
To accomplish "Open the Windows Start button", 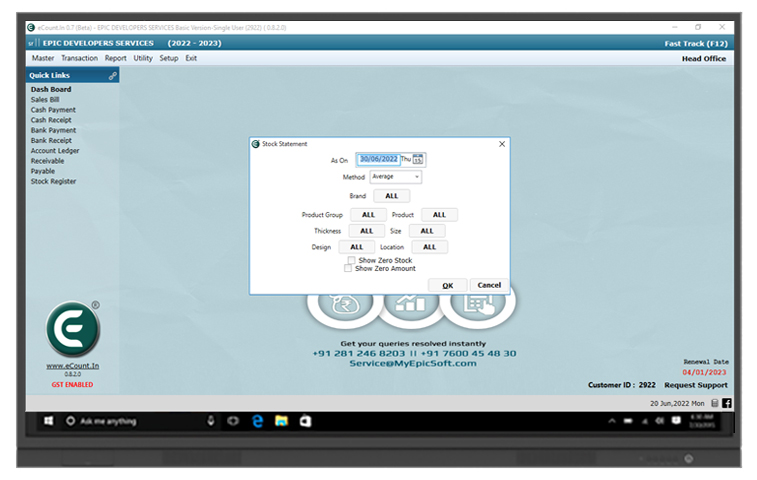I will (x=49, y=421).
